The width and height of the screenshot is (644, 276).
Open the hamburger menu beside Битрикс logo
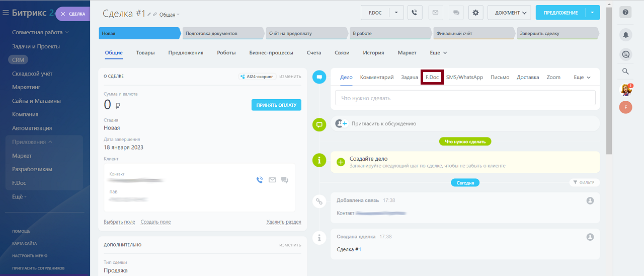point(6,13)
